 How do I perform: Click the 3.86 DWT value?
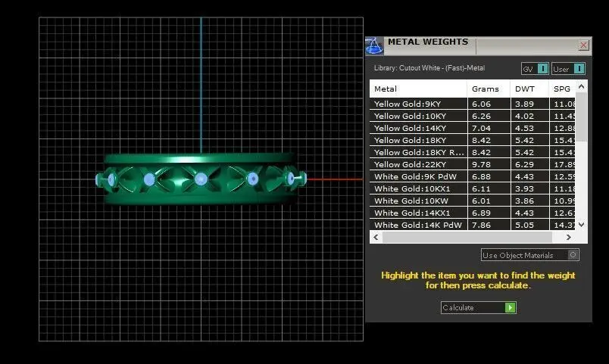524,201
